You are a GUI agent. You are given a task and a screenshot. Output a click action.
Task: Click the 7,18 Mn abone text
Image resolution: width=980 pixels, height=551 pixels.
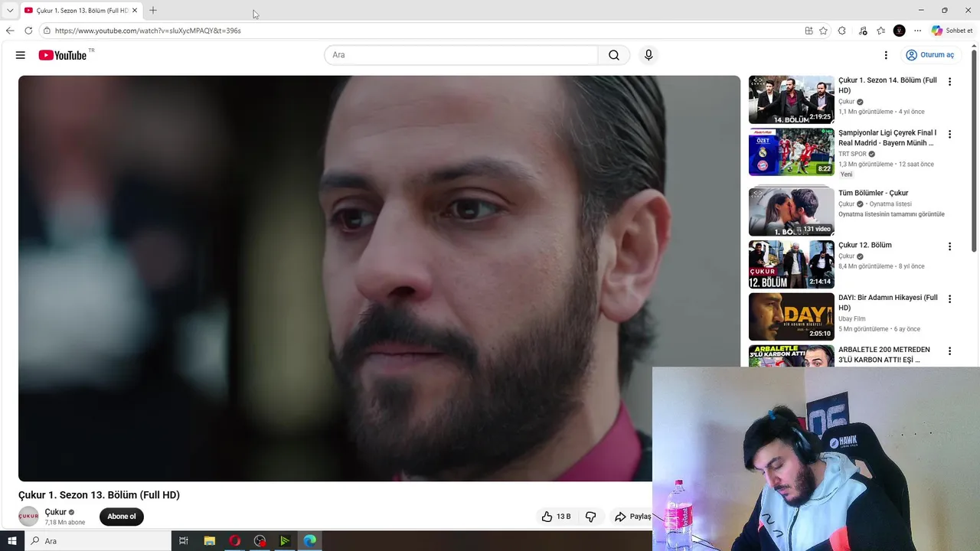pos(65,523)
